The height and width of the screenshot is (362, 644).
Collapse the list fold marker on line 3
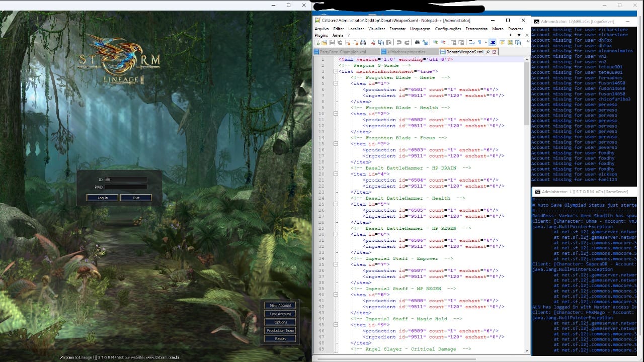(336, 71)
